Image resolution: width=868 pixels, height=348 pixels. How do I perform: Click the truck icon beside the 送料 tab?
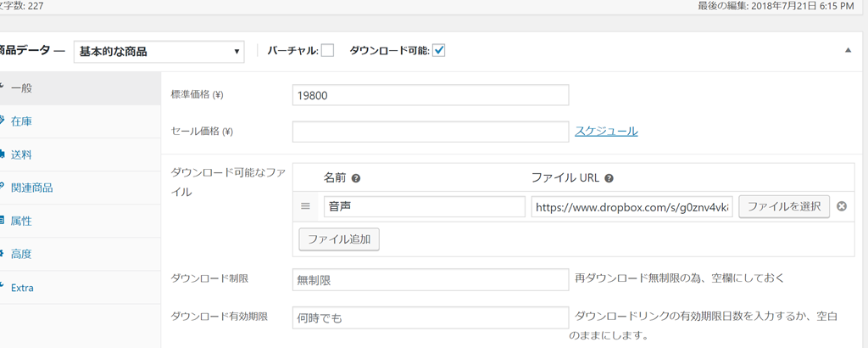pos(3,154)
